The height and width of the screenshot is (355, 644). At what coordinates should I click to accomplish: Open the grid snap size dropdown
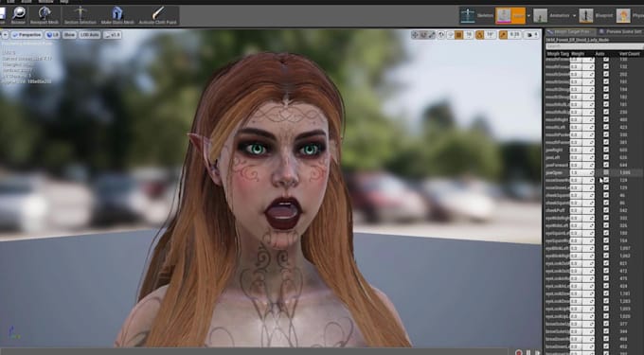469,35
